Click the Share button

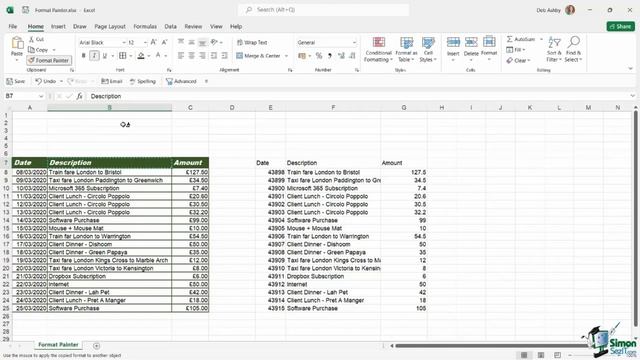tap(620, 27)
